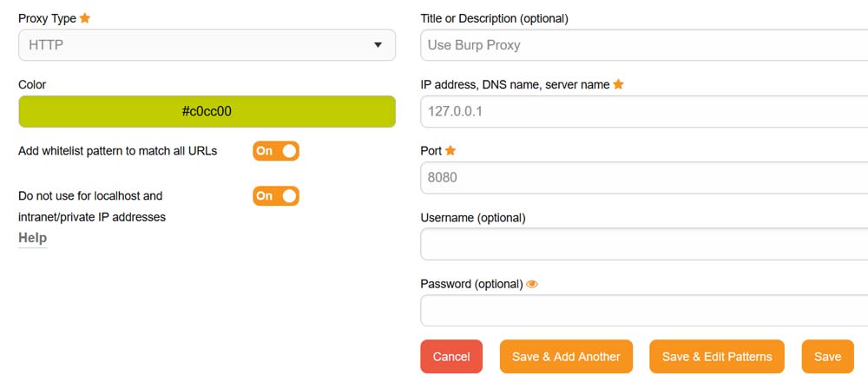
Task: Open the Help link
Action: coord(33,238)
